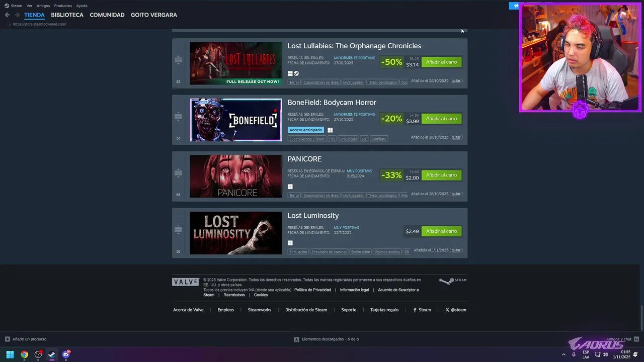Click the plus icon for Añadir un producto

(x=8, y=339)
